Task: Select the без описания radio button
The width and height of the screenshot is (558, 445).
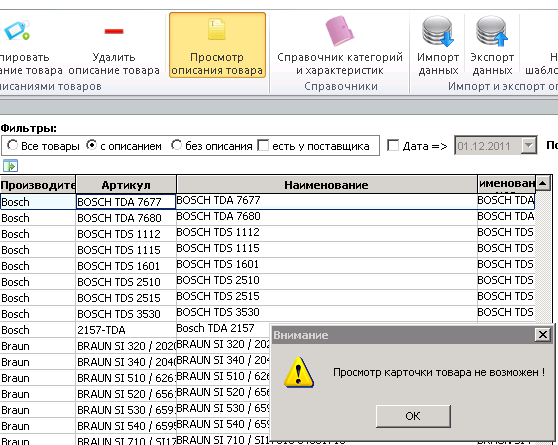Action: click(x=176, y=145)
